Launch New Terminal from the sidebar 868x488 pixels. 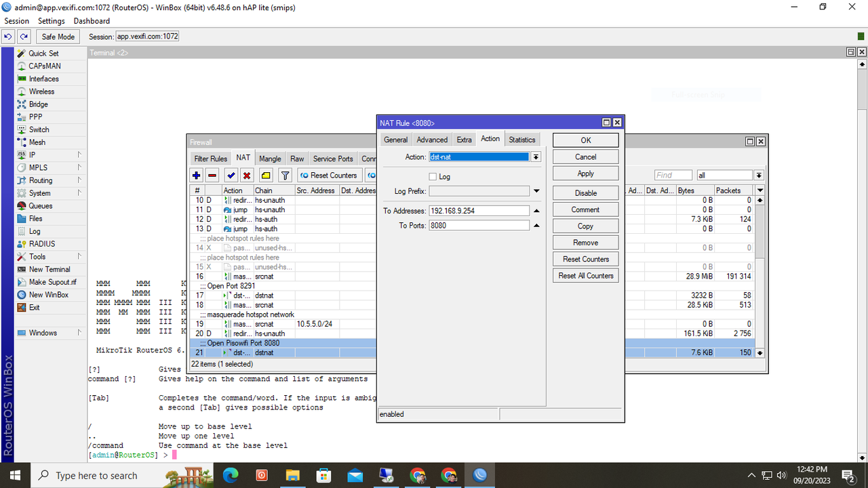pos(50,269)
